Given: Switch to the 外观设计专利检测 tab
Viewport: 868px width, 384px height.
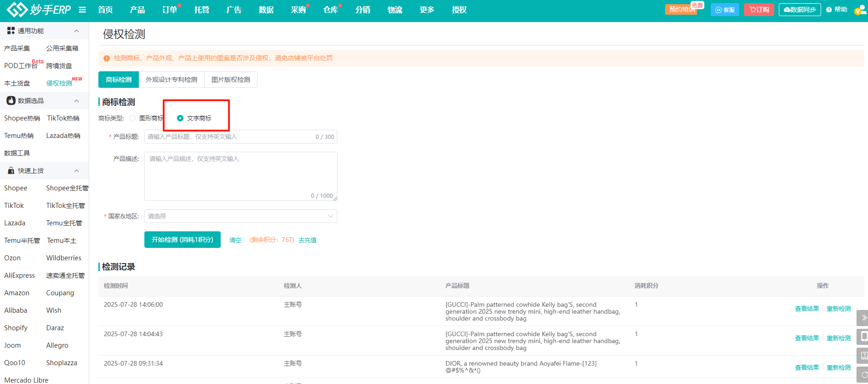Looking at the screenshot, I should (x=171, y=80).
